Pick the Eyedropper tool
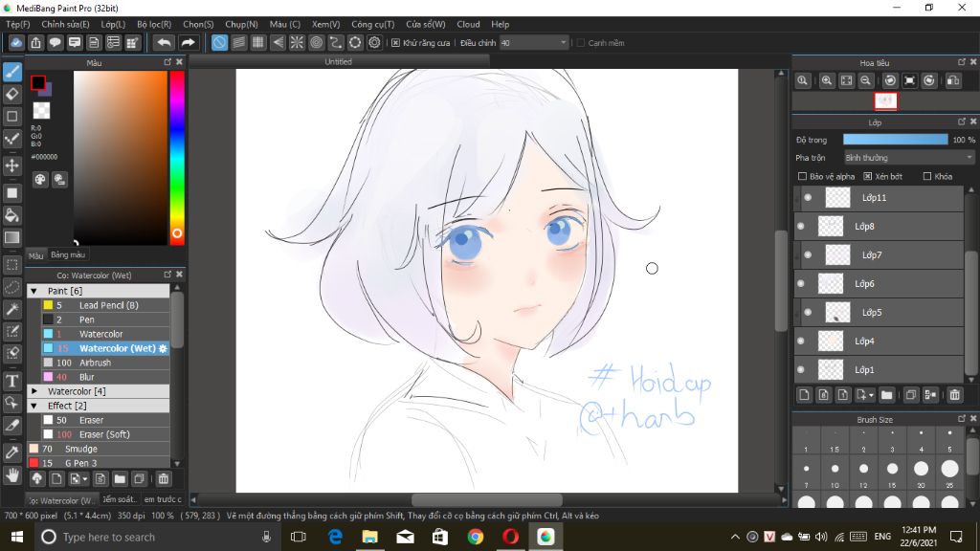Viewport: 980px width, 551px height. 11,452
